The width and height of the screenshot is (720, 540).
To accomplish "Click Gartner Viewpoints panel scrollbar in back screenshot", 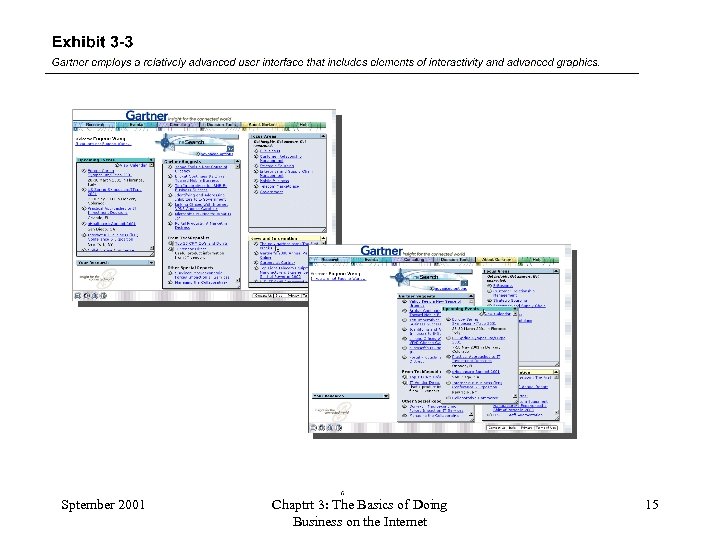I will pos(237,224).
